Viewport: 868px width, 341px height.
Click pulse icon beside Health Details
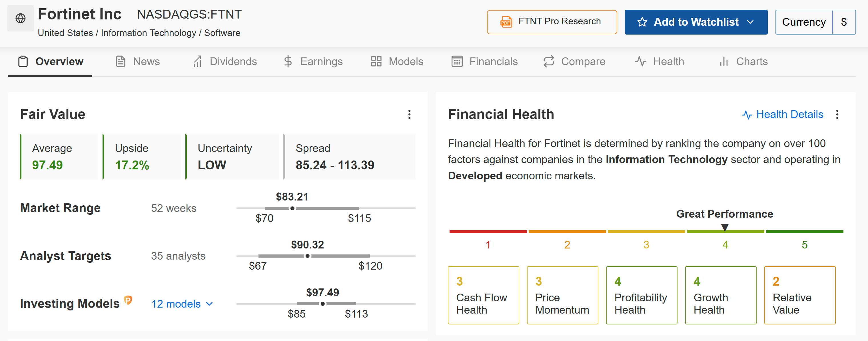click(747, 115)
